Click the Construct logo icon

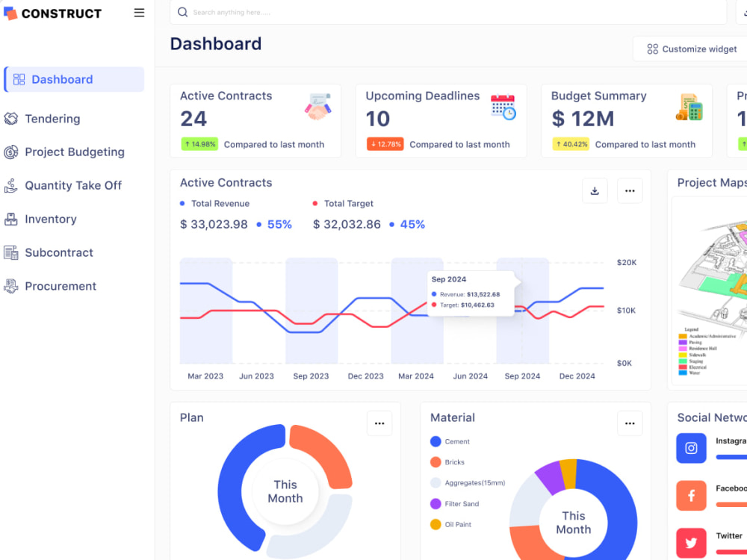pos(10,13)
